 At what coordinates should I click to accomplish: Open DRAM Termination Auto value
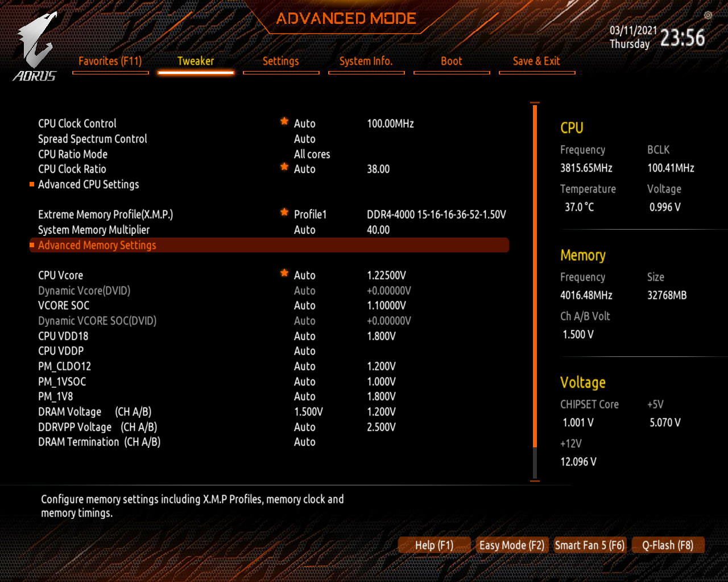305,442
